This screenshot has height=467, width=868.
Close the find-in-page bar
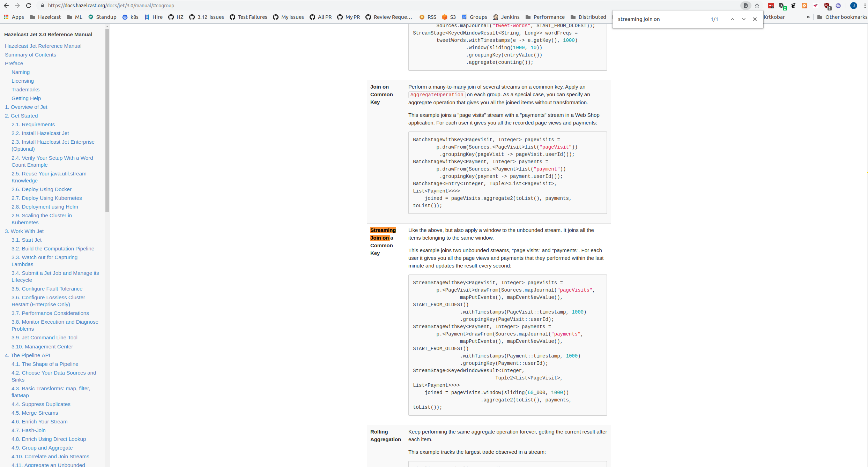755,19
